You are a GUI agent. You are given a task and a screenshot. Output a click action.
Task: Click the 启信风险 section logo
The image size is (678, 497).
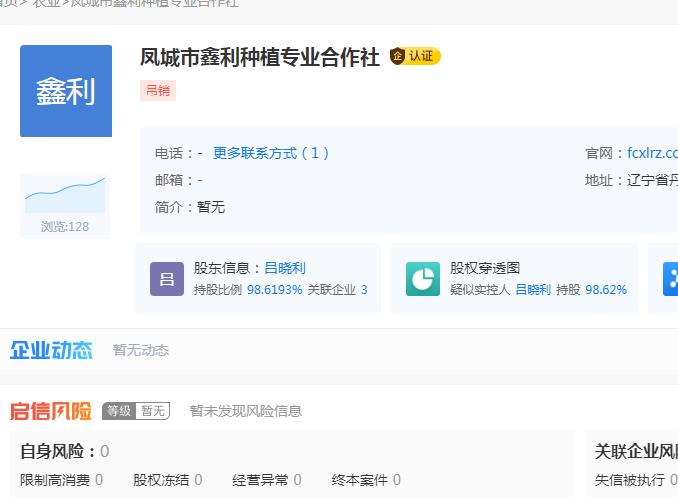(51, 411)
